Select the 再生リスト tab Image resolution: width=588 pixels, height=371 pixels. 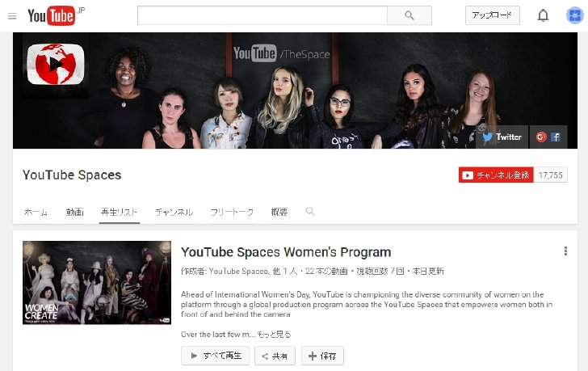120,212
